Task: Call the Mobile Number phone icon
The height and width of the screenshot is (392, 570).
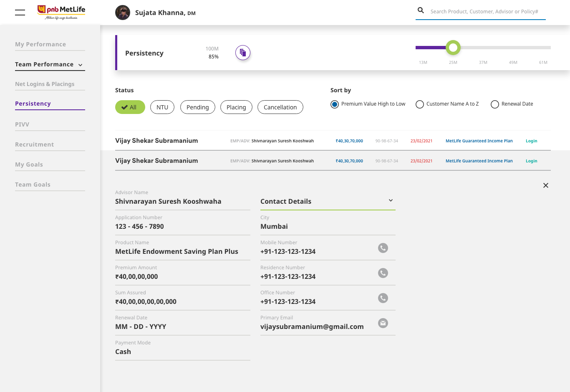Action: [383, 248]
